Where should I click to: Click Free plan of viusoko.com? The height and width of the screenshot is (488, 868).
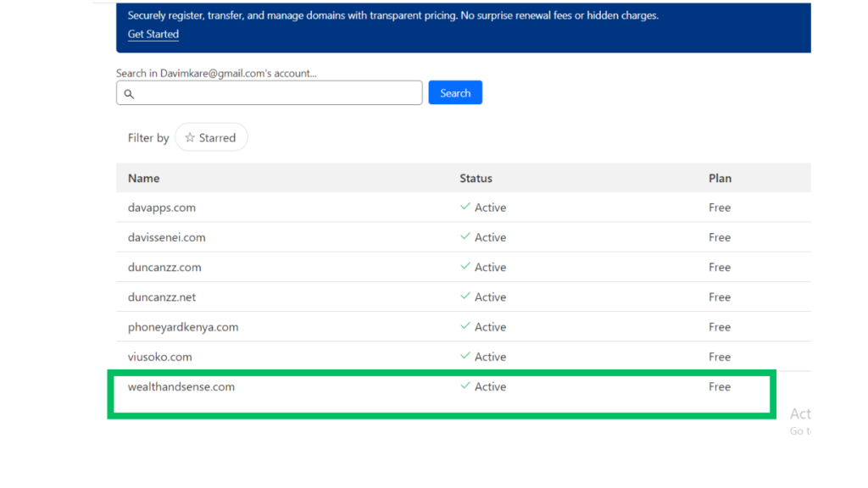coord(719,357)
